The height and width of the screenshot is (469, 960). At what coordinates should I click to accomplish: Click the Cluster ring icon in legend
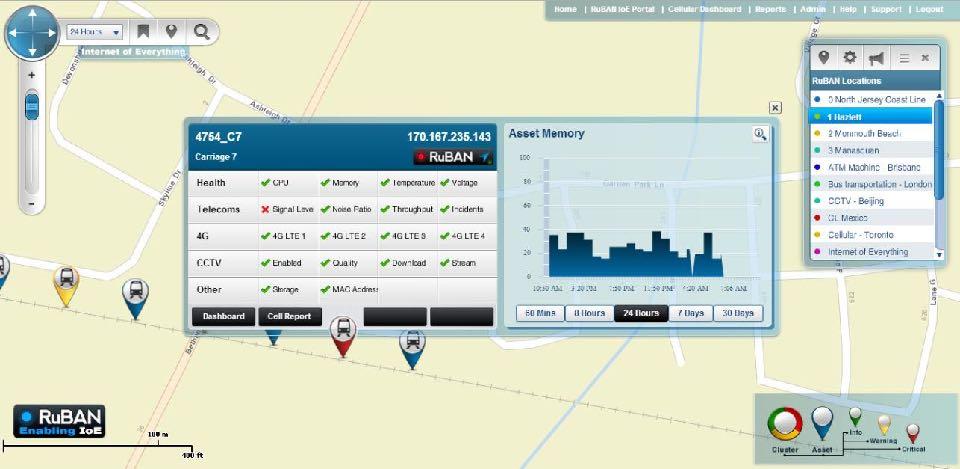[x=785, y=424]
